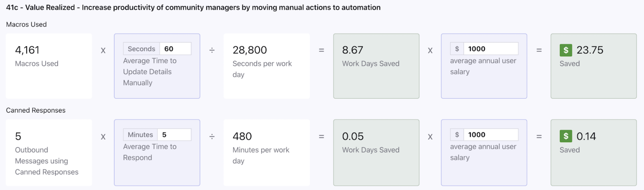Edit the Seconds value field showing 60
Viewport: 644px width, 190px height.
click(x=176, y=49)
